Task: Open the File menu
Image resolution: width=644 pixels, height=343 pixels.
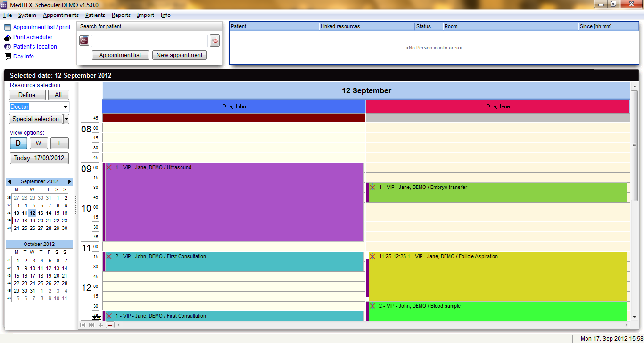Action: click(8, 15)
